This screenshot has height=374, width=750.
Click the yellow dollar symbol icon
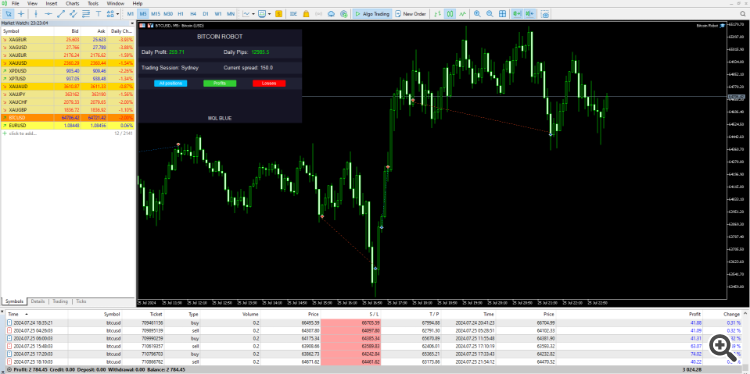coord(278,14)
